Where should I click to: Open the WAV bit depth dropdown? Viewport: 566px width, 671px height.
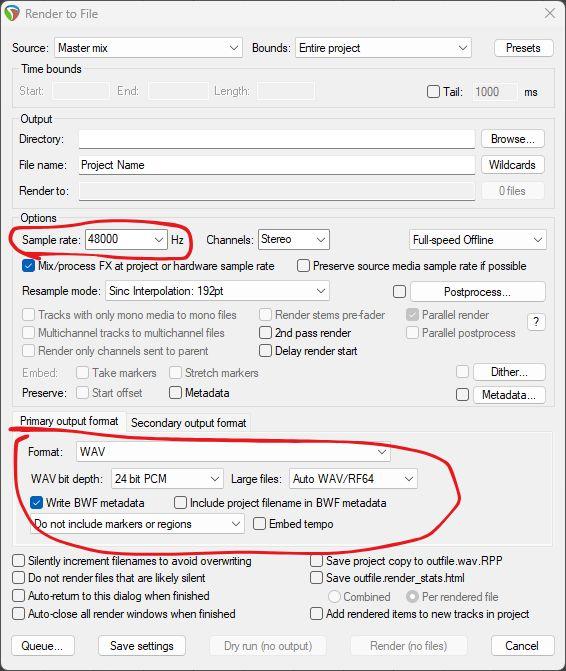coord(167,478)
